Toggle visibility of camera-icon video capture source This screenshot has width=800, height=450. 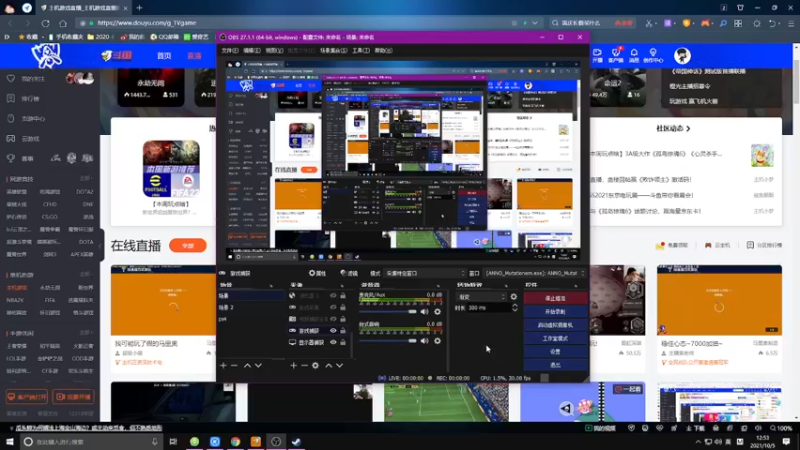point(333,319)
